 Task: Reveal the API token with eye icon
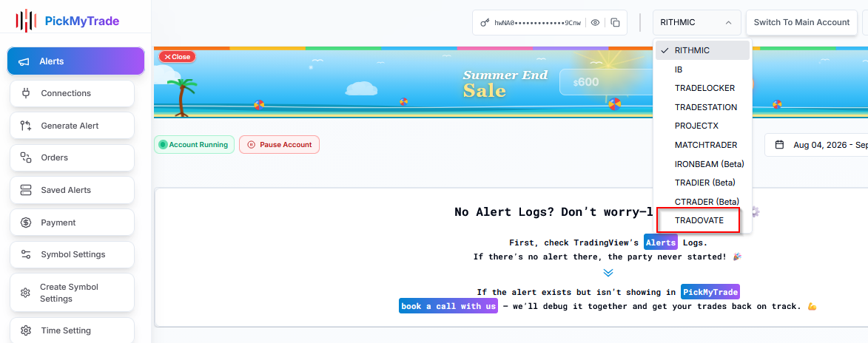point(595,23)
